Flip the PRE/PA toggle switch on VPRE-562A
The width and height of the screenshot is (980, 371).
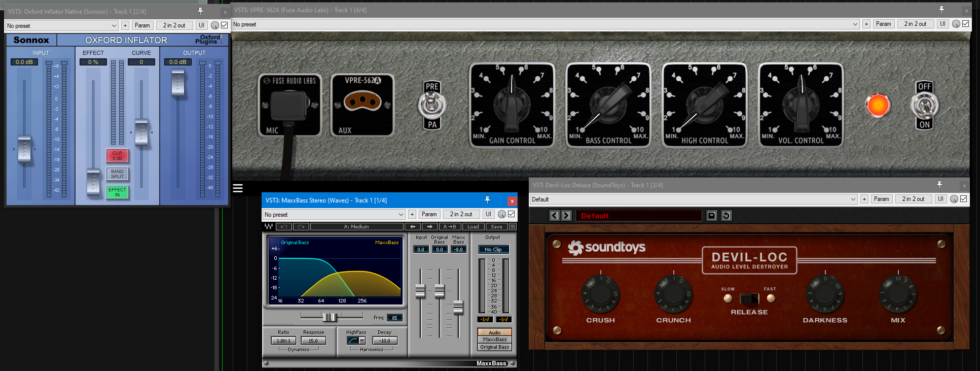(x=432, y=106)
